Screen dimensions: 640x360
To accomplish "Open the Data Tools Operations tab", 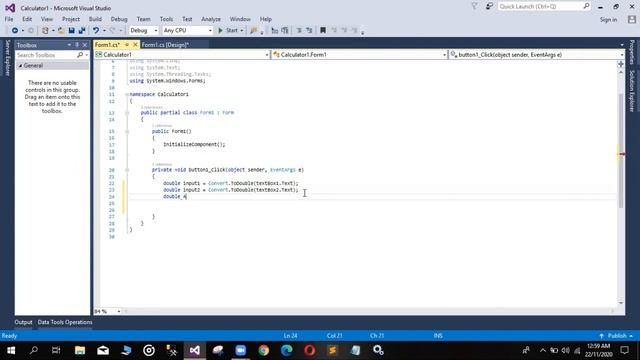I will tap(65, 322).
